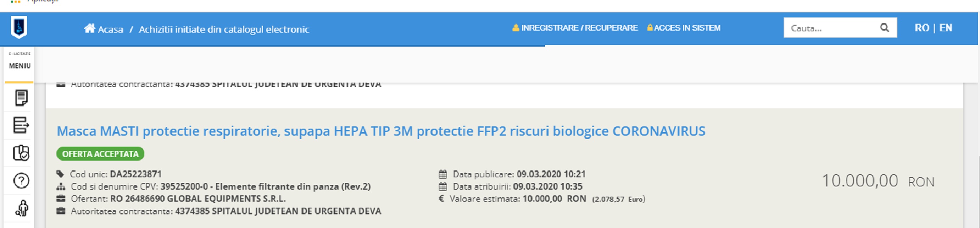Screen dimensions: 980x228
Task: Click ACCES IN SISTEM login link
Action: point(687,28)
